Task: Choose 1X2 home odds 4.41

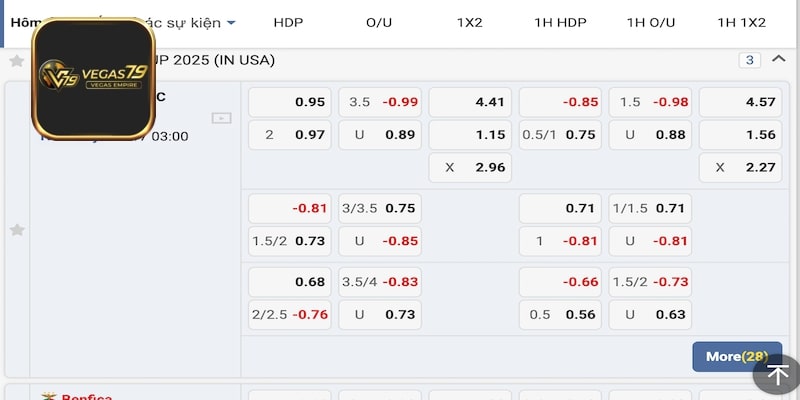Action: (x=470, y=102)
